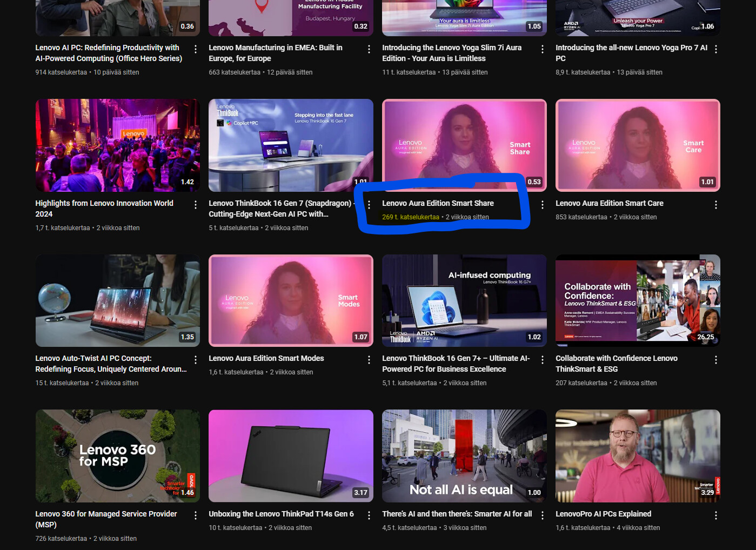Open options menu for Lenovo Manufacturing in EMEA video
Viewport: 756px width, 550px height.
point(369,49)
